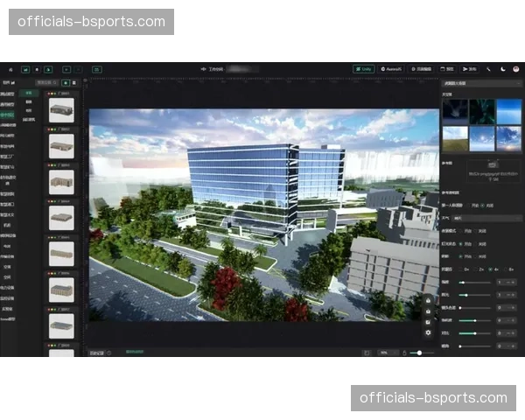This screenshot has width=525, height=420.
Task: Click the preview icon button in top bar
Action: (448, 68)
